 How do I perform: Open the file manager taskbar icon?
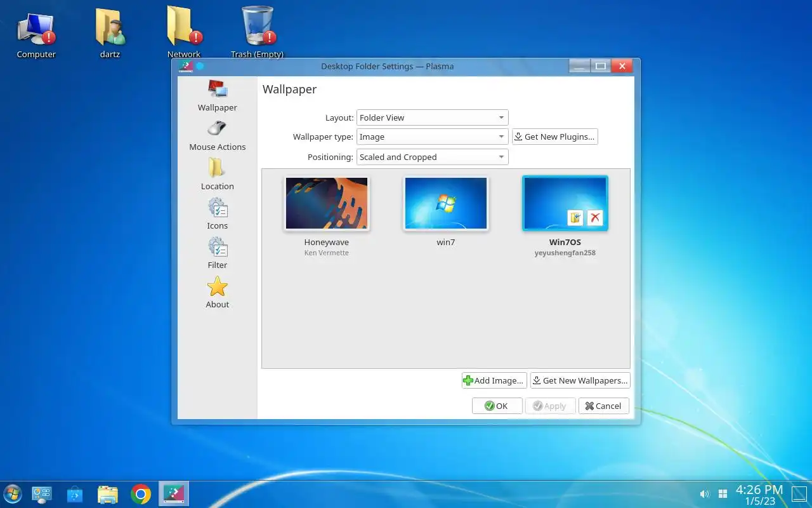108,494
